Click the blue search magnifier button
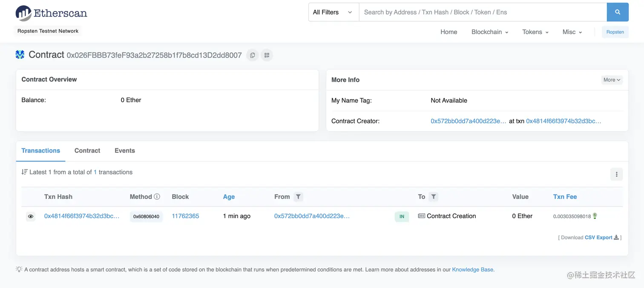 (x=618, y=12)
